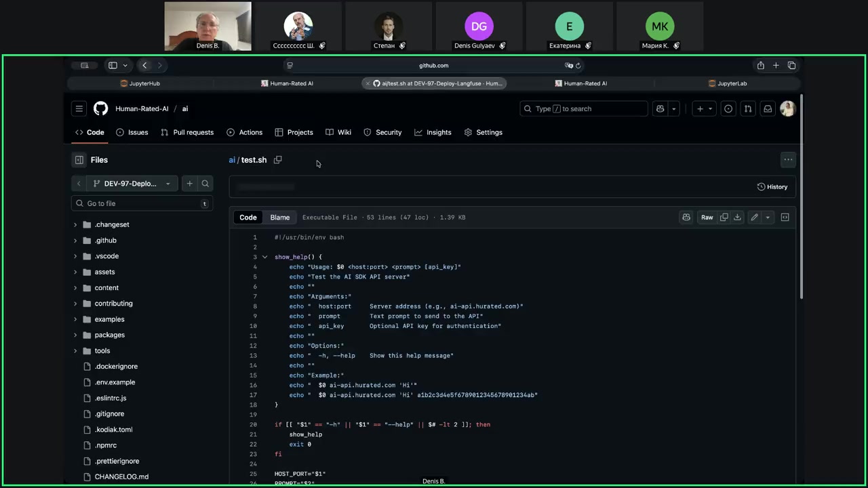Expand the packages folder
This screenshot has width=868, height=488.
75,335
